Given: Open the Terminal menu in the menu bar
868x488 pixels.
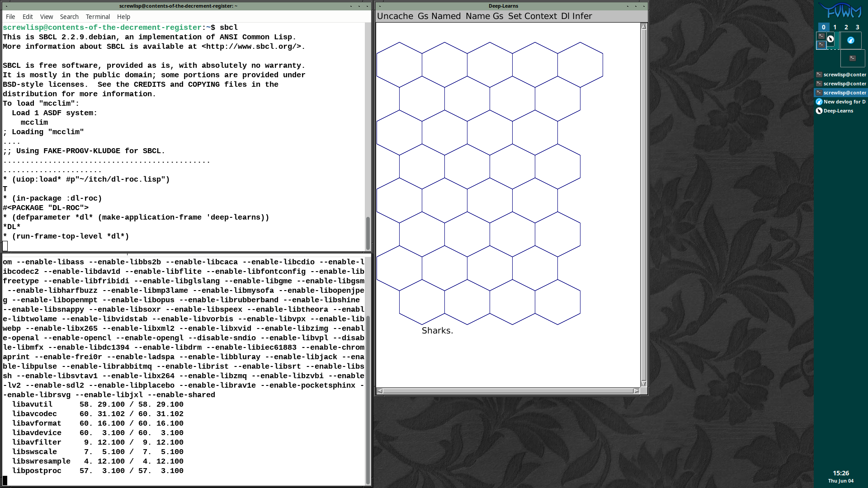Looking at the screenshot, I should (98, 17).
